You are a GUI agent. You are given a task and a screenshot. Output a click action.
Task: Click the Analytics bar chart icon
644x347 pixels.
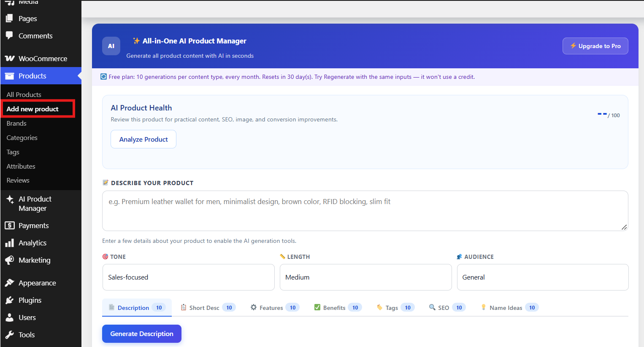pos(9,243)
